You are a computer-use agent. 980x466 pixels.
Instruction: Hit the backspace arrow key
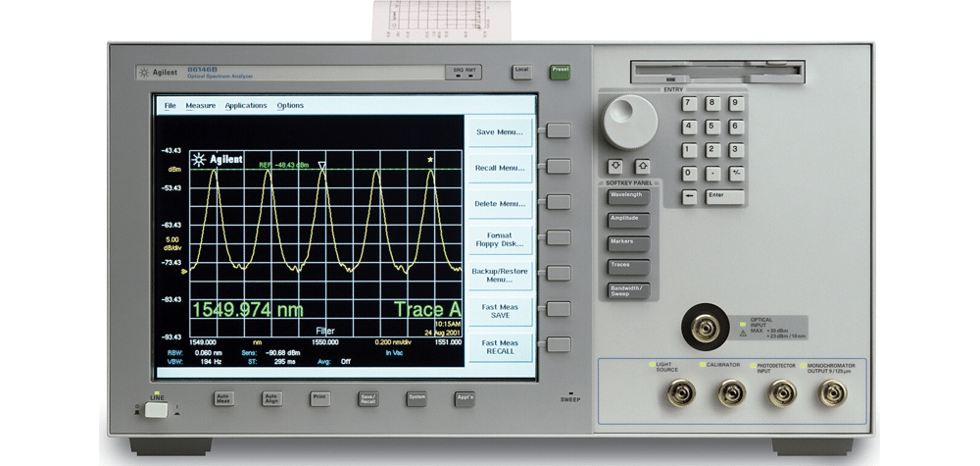coord(689,197)
